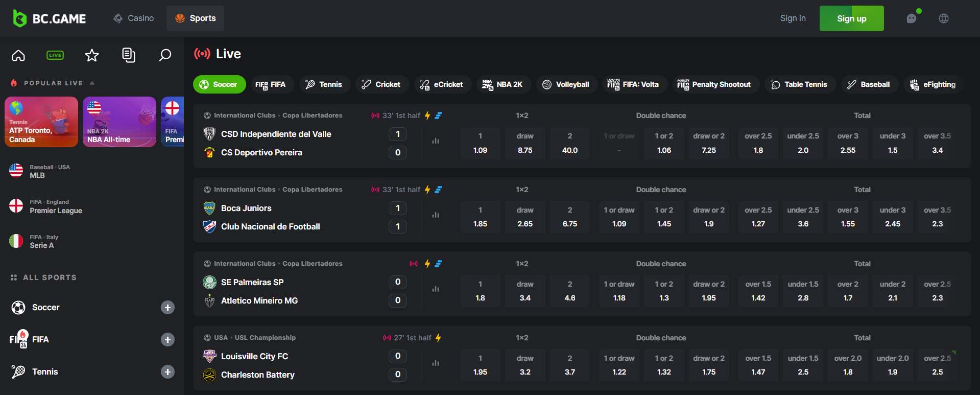Click the Boca Juniors team crest

click(209, 208)
